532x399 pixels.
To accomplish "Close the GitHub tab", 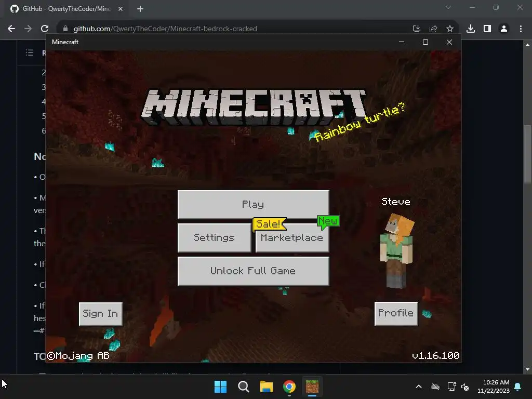I will [x=121, y=9].
